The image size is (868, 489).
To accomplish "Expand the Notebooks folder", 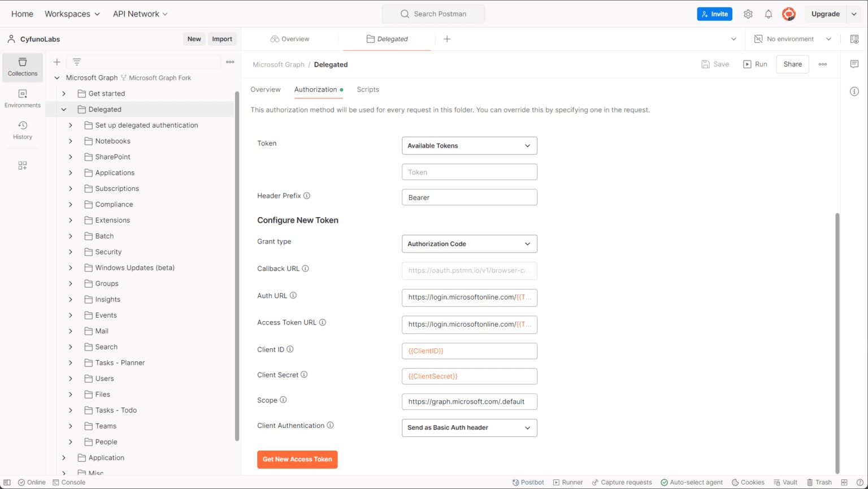I will point(71,141).
